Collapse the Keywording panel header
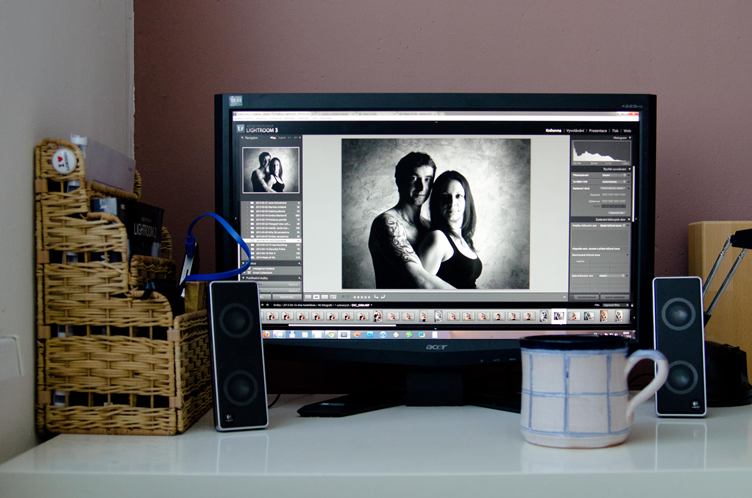Image resolution: width=752 pixels, height=498 pixels. (601, 220)
